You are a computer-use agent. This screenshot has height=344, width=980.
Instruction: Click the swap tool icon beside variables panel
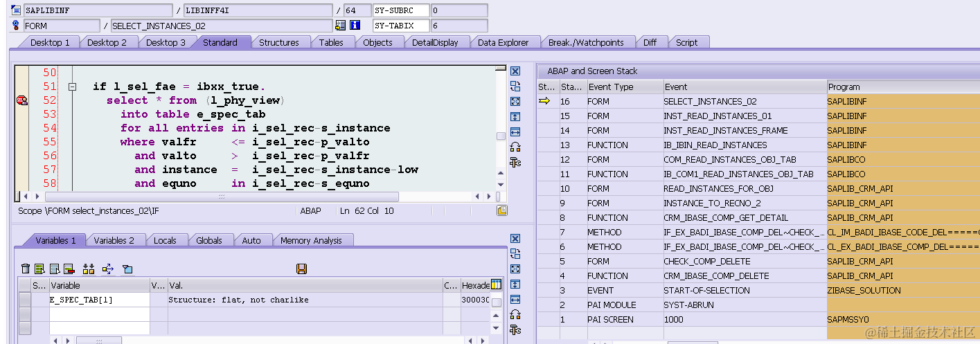click(515, 254)
